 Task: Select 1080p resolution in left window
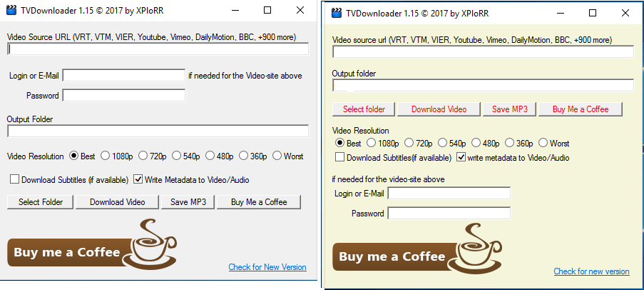coord(105,156)
